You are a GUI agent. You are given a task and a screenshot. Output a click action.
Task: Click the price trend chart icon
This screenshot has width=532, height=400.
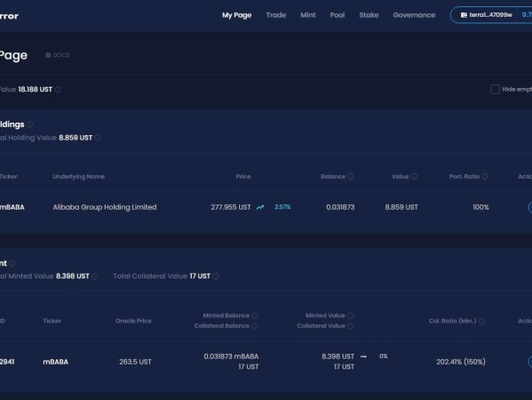click(260, 207)
